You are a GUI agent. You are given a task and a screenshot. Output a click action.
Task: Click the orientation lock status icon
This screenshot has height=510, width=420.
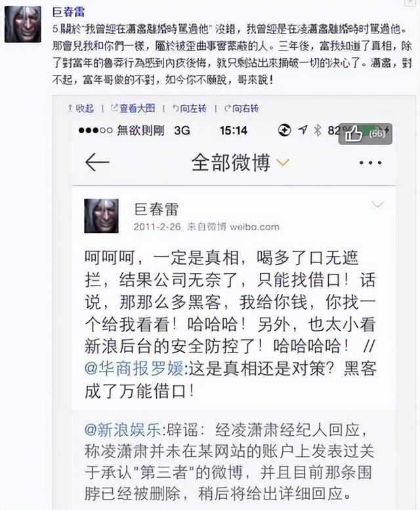tap(284, 131)
